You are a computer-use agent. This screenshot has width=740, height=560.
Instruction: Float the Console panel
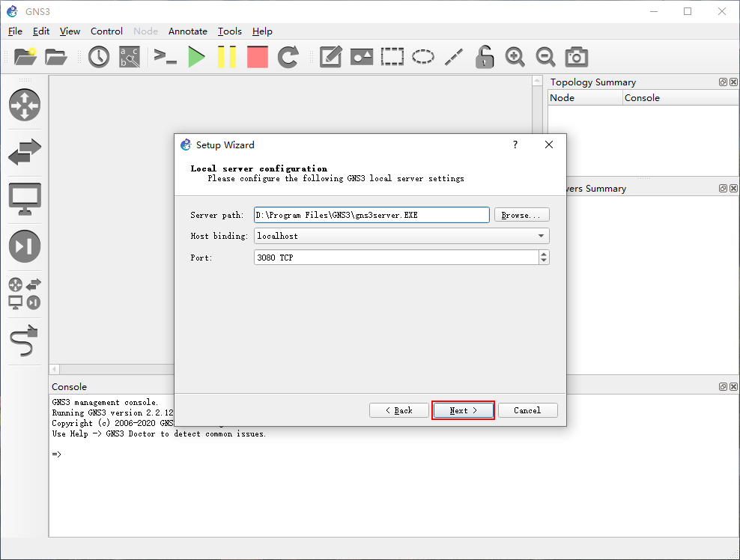(723, 387)
